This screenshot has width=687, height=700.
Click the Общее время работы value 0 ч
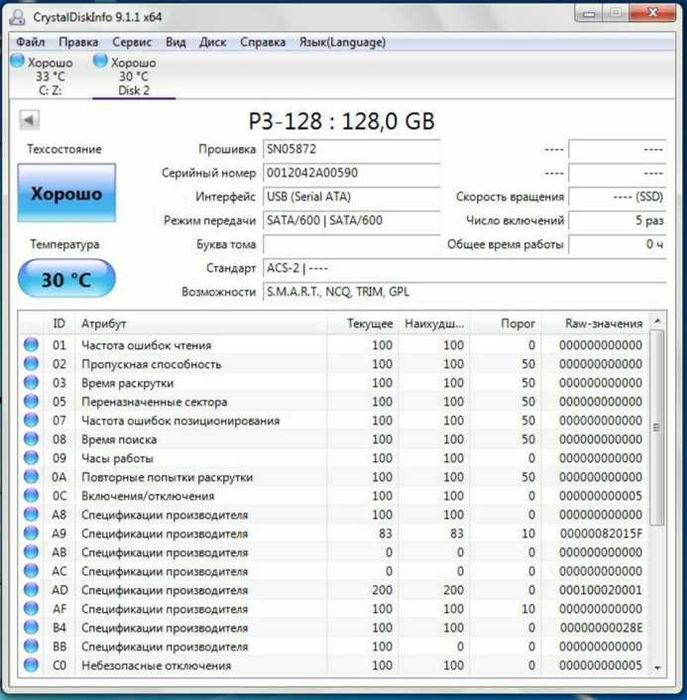pyautogui.click(x=617, y=244)
